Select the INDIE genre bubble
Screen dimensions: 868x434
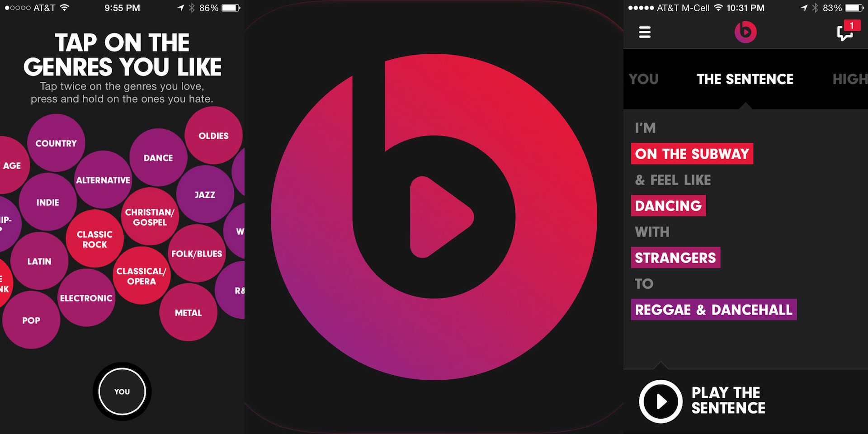pos(48,202)
